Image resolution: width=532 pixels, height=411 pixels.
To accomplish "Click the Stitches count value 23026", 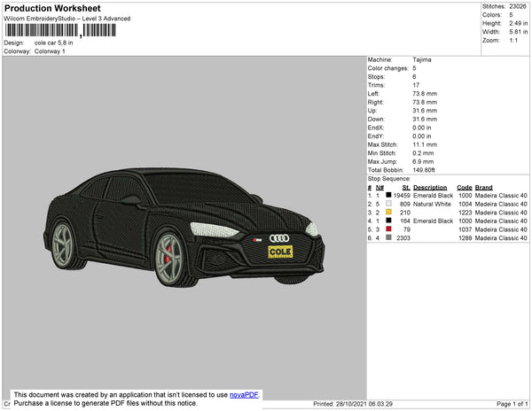I will click(x=519, y=5).
